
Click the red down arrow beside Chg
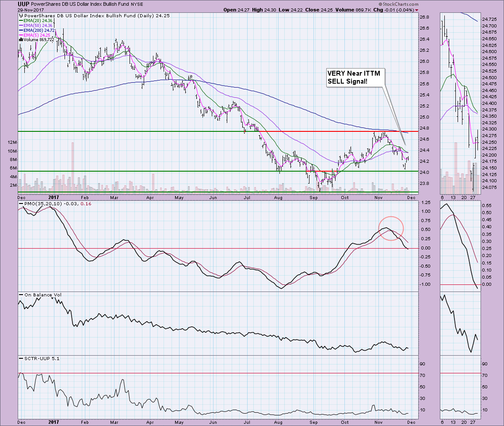416,10
